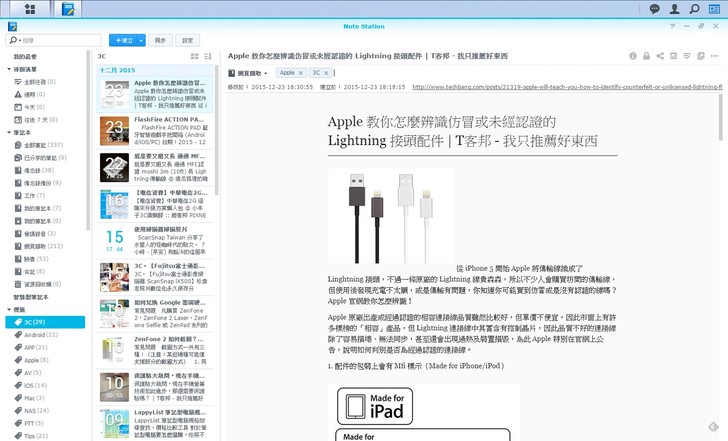Image resolution: width=728 pixels, height=441 pixels.
Task: Click the note content vertical scrollbar
Action: click(x=721, y=116)
